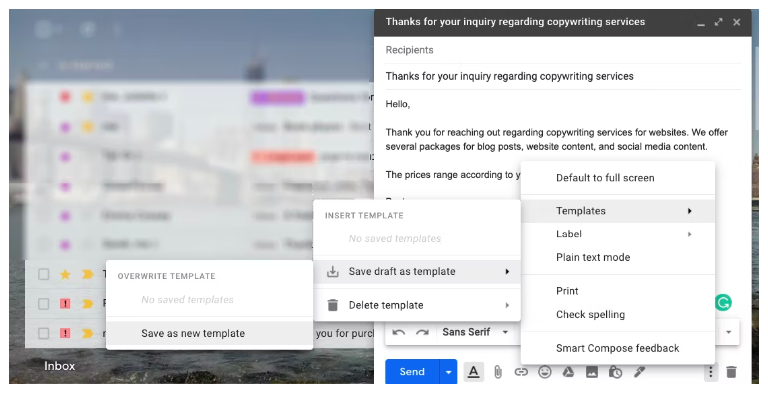Click the yellow star on first unblurred inbox row
The height and width of the screenshot is (394, 768).
tap(65, 274)
